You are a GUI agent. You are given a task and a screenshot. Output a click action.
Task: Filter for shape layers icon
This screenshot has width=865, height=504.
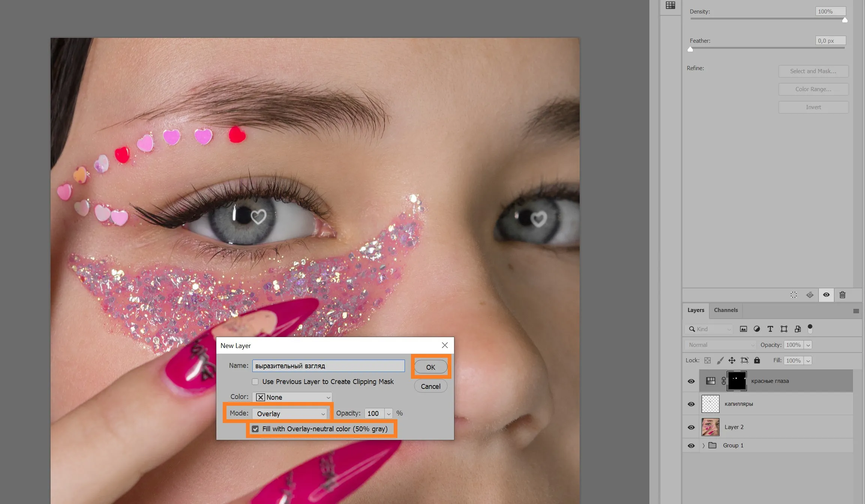coord(784,329)
